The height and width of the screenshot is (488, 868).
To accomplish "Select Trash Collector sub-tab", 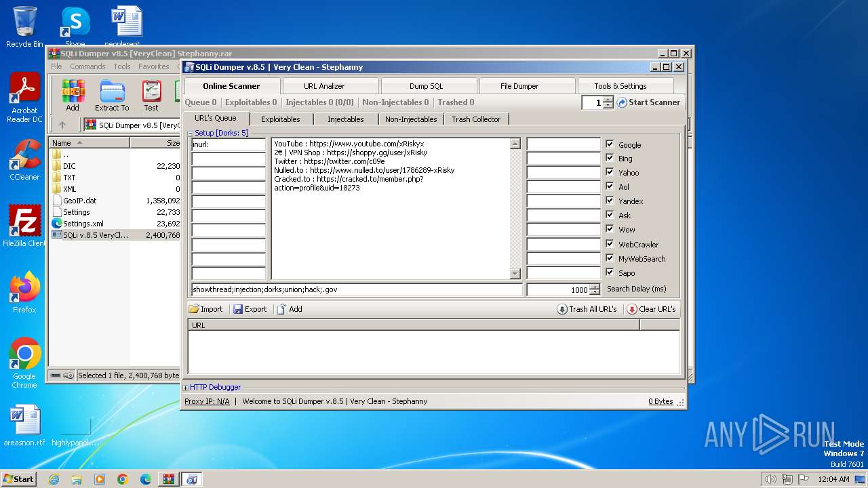I will pos(476,119).
